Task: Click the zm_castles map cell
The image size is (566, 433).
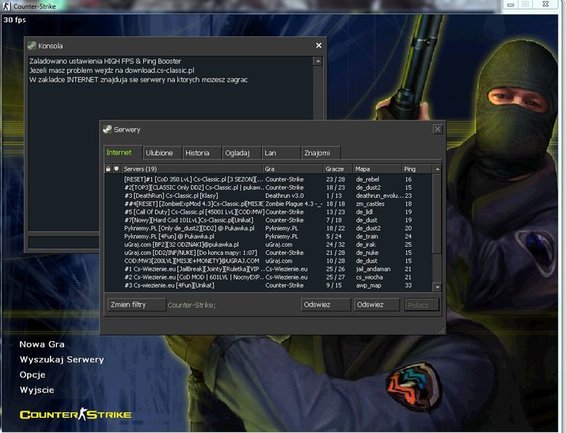Action: 370,204
